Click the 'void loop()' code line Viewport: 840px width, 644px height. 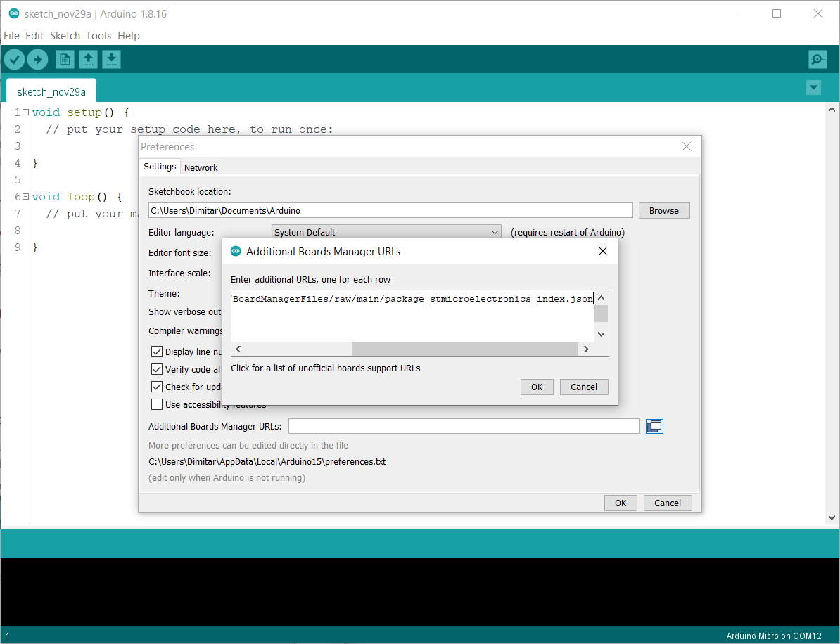tap(77, 197)
